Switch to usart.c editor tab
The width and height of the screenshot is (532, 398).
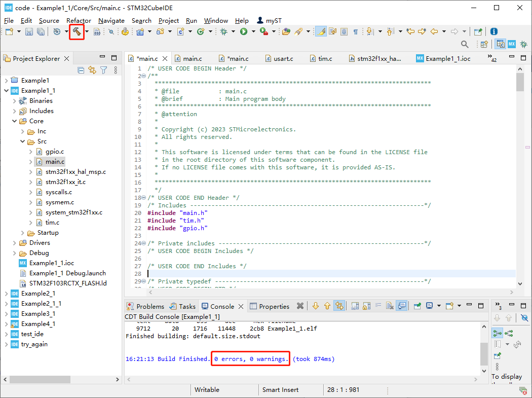(279, 58)
